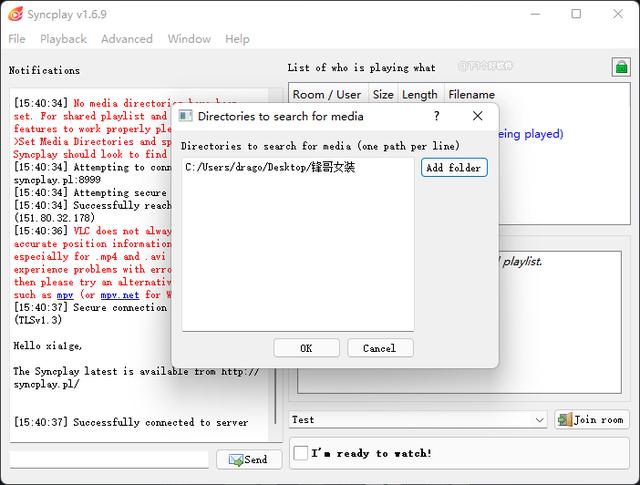
Task: Minimize the Syncplay window
Action: coord(535,14)
